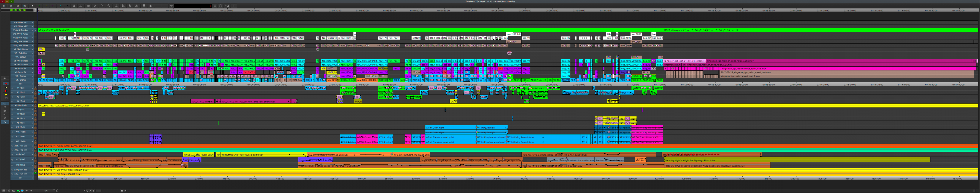
Task: Click the Ec toolbar button
Action: [x=11, y=6]
